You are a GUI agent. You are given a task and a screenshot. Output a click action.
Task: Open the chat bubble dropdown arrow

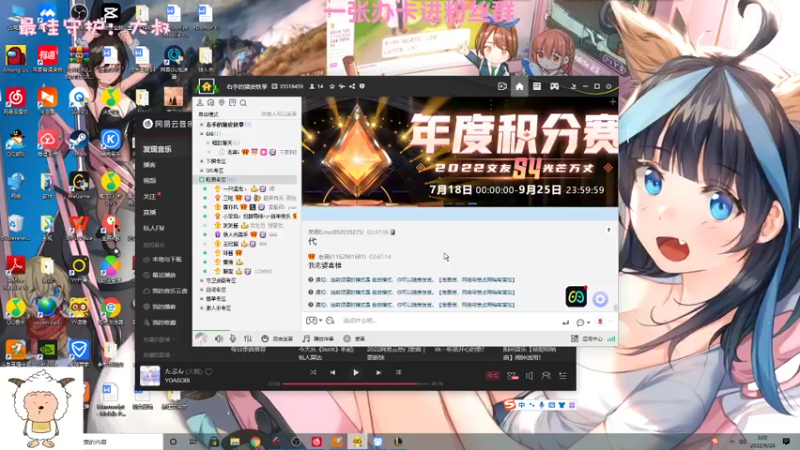coord(588,322)
